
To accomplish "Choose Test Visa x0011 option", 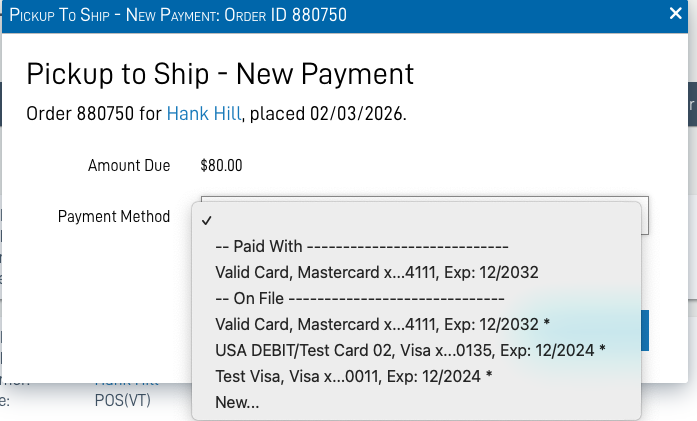I will 354,376.
